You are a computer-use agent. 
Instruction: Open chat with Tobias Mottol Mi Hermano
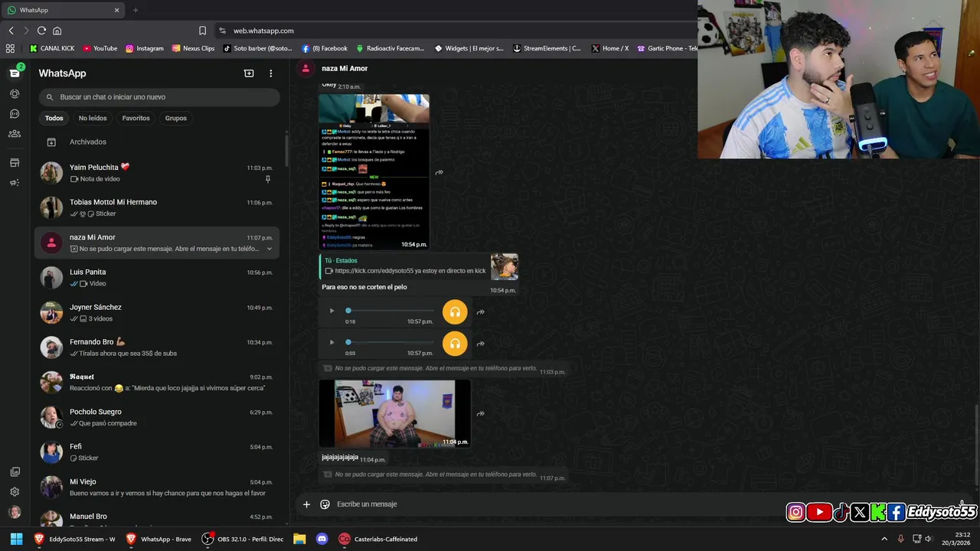157,208
